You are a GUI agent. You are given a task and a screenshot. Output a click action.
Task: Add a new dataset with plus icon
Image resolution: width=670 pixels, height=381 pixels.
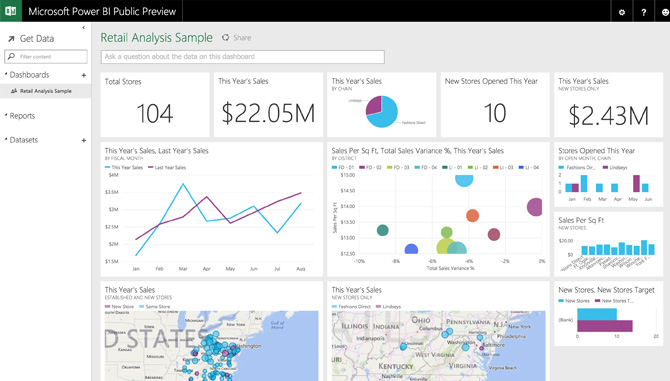click(84, 140)
